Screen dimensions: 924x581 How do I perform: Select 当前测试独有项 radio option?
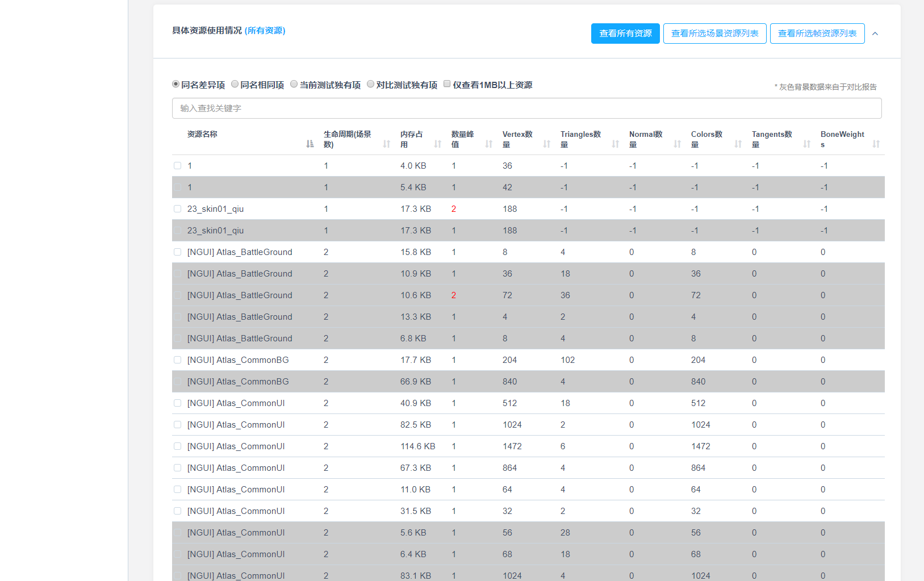(x=294, y=84)
